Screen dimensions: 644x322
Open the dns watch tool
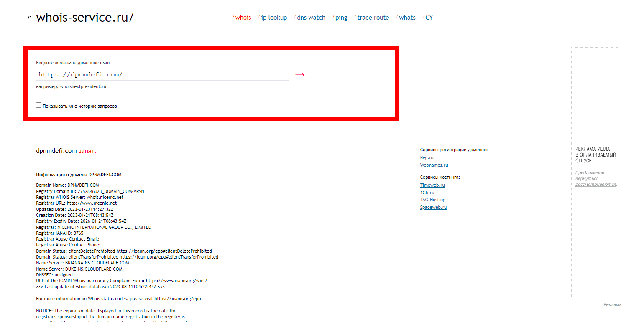[x=311, y=18]
